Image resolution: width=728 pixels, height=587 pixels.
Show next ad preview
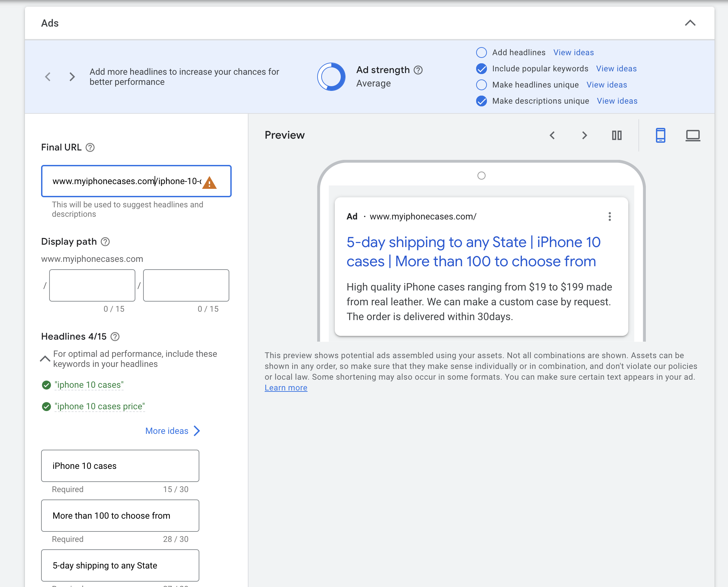coord(584,135)
